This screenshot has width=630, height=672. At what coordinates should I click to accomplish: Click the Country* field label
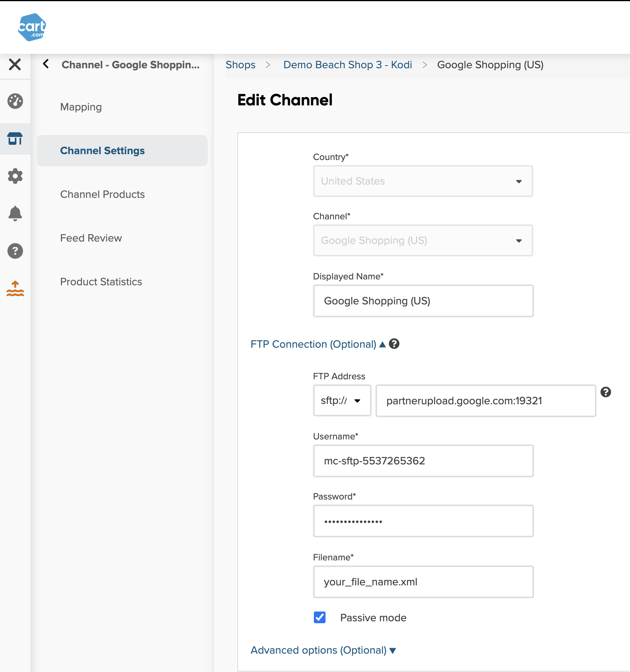tap(331, 157)
